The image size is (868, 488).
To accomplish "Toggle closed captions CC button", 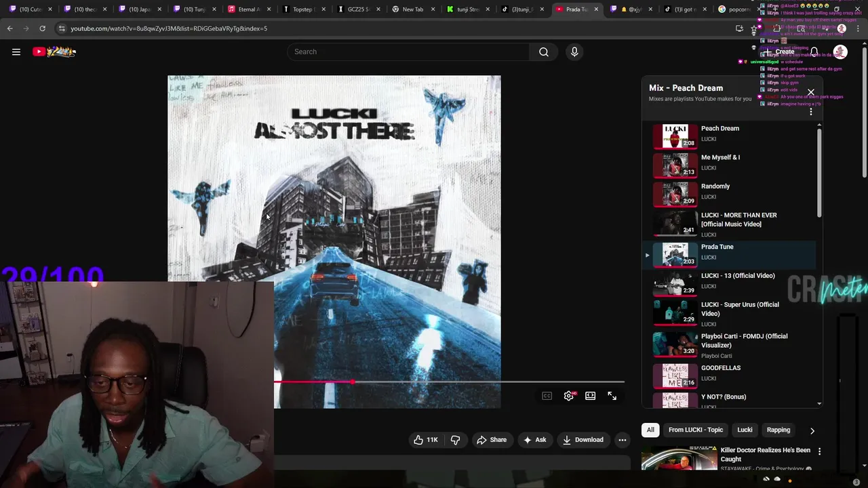I will (547, 396).
